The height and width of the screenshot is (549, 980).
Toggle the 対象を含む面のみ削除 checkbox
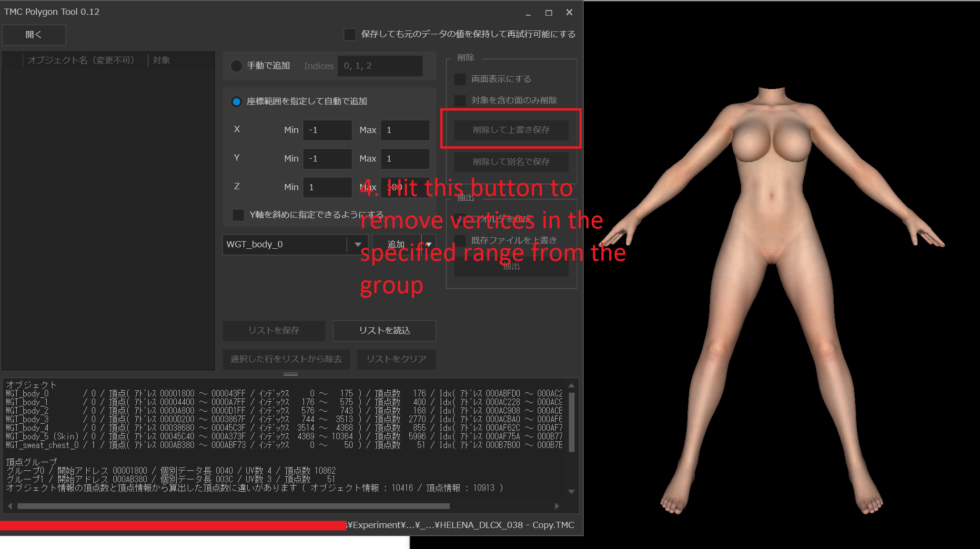(460, 101)
